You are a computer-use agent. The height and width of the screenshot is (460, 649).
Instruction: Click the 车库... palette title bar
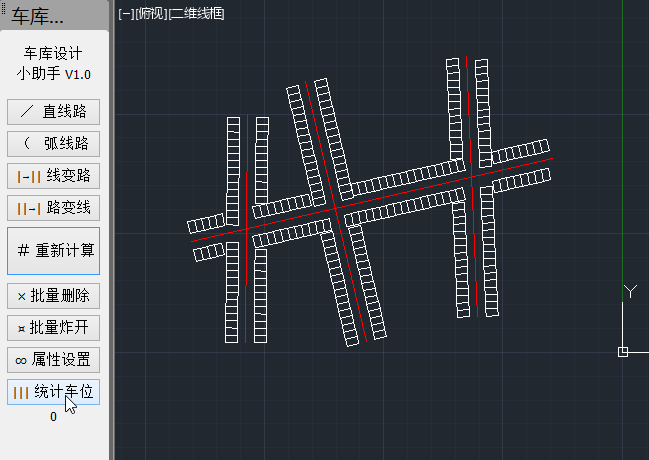pyautogui.click(x=54, y=16)
